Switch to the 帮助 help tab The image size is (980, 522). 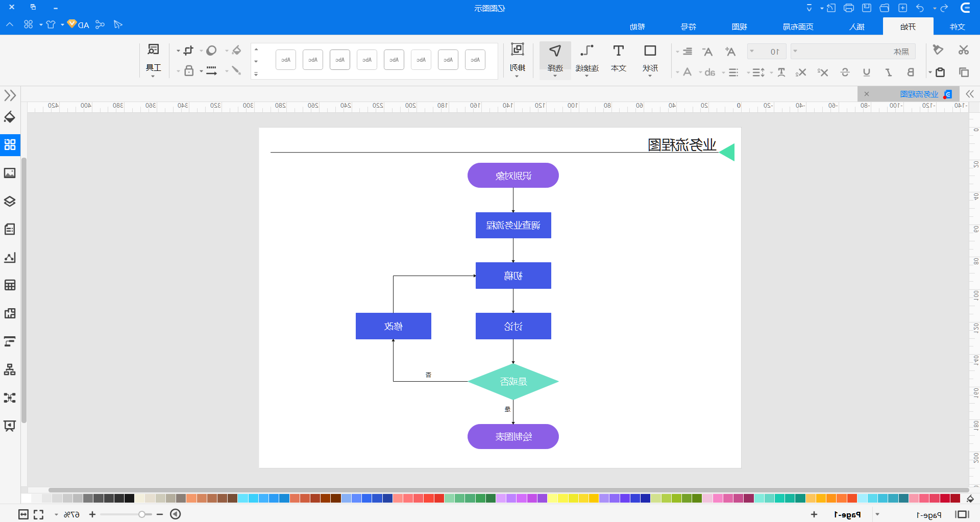coord(638,27)
